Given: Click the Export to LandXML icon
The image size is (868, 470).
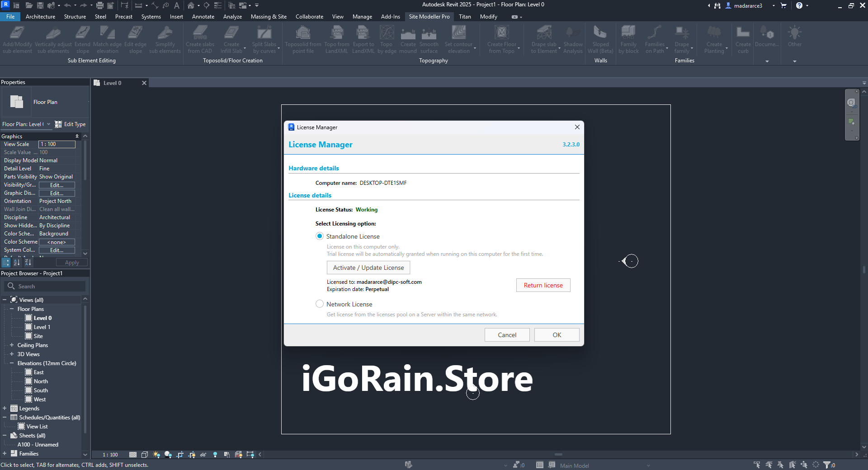Looking at the screenshot, I should pos(363,34).
